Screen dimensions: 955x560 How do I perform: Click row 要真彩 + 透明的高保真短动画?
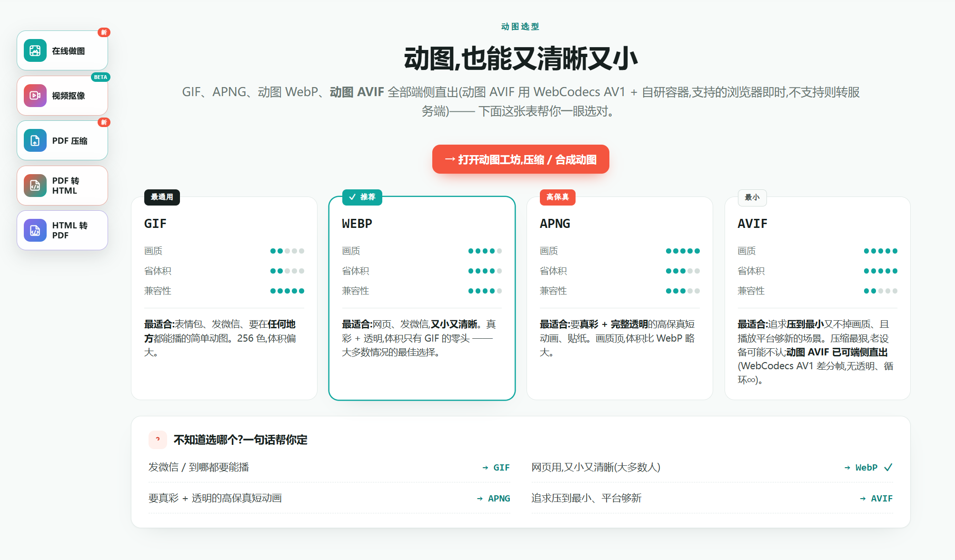[329, 498]
